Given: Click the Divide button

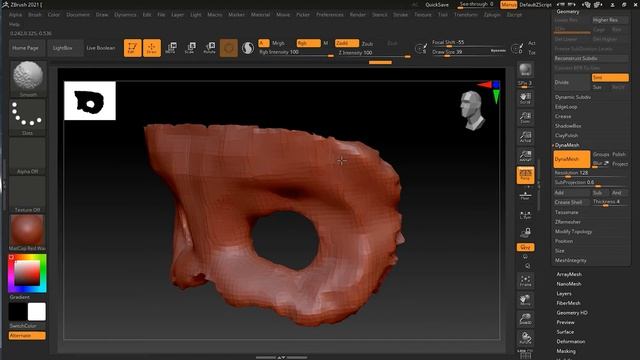Looking at the screenshot, I should click(x=571, y=82).
